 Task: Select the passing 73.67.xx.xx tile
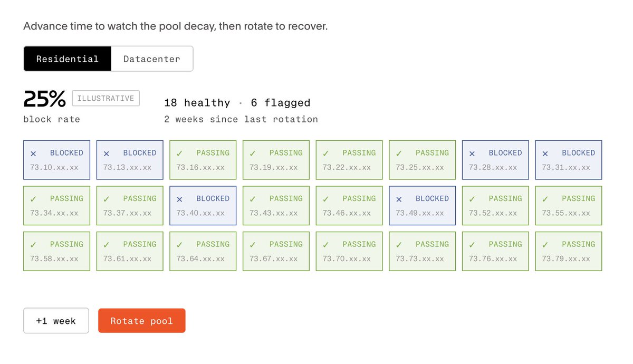(276, 251)
